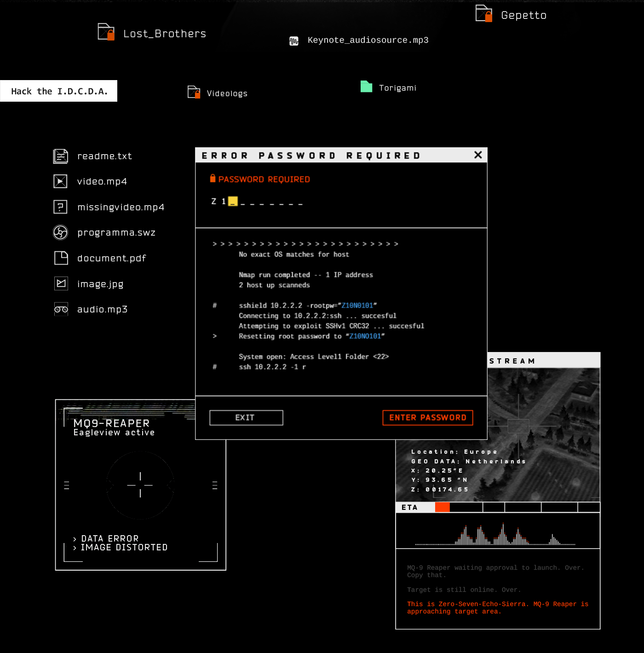Click the document.pdf page icon
The height and width of the screenshot is (653, 644).
(x=61, y=258)
